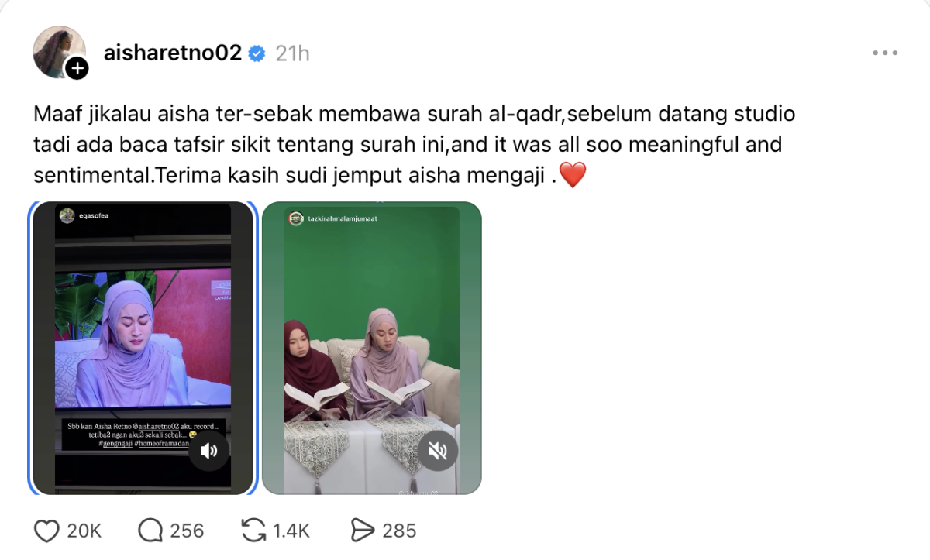
Task: Click the 256 replies count
Action: point(187,531)
